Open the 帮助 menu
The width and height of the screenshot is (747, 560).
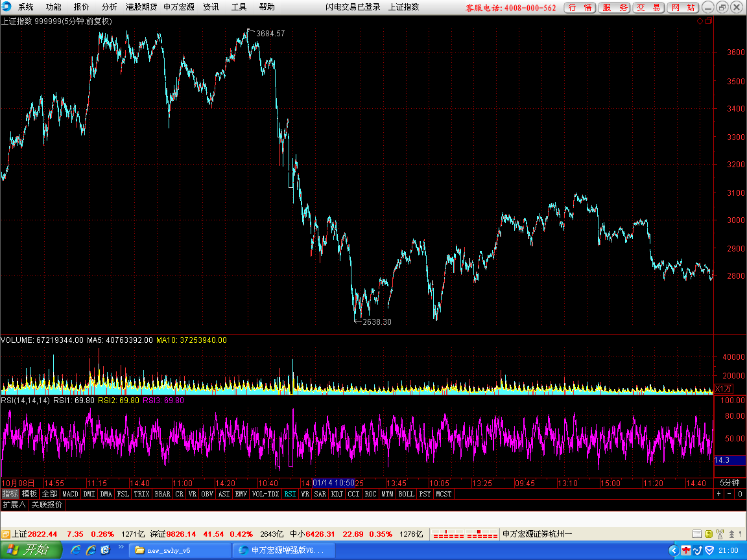click(267, 7)
